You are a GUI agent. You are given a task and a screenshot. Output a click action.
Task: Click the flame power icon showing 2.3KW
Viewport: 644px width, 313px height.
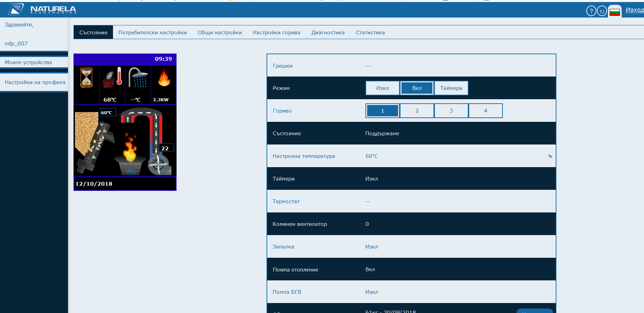[164, 78]
